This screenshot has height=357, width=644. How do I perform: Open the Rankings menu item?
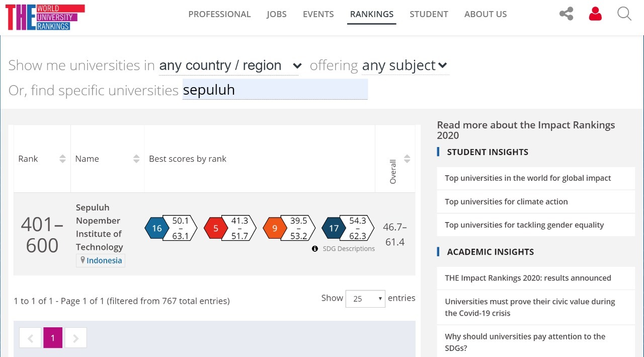[x=372, y=14]
